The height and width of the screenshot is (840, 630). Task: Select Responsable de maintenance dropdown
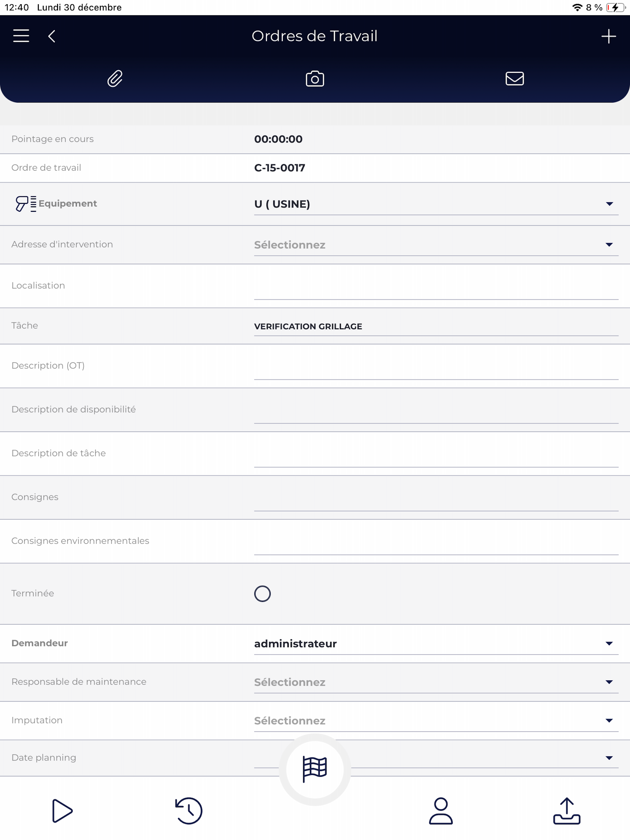(x=436, y=682)
